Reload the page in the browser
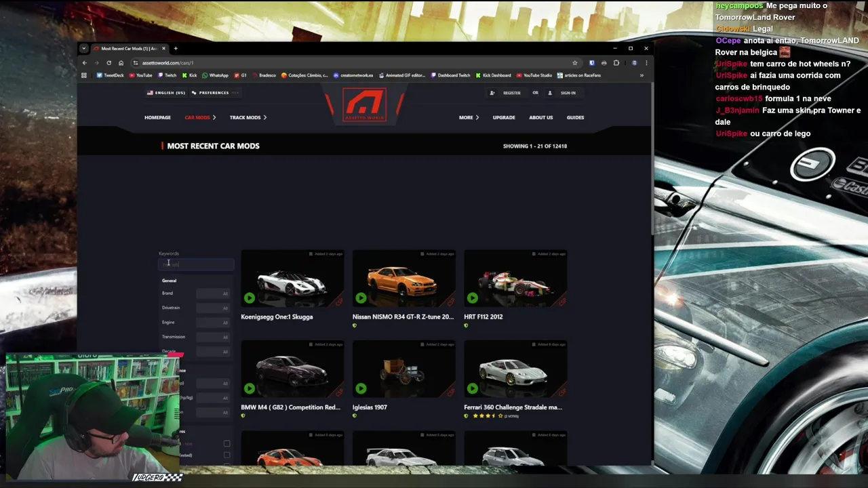868x488 pixels. pyautogui.click(x=108, y=63)
